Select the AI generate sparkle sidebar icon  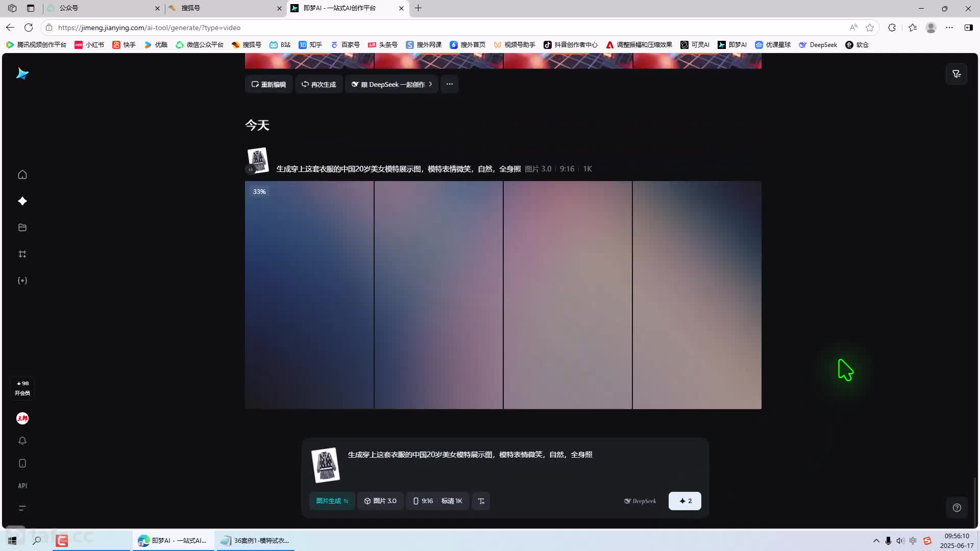(22, 201)
